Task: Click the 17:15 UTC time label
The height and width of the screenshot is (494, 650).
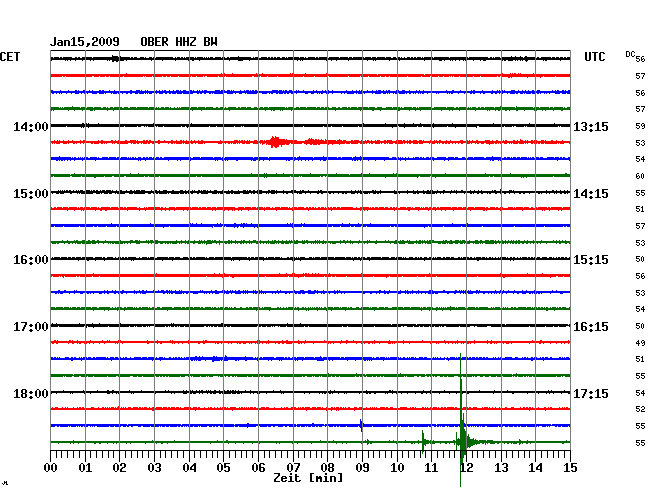Action: [591, 393]
